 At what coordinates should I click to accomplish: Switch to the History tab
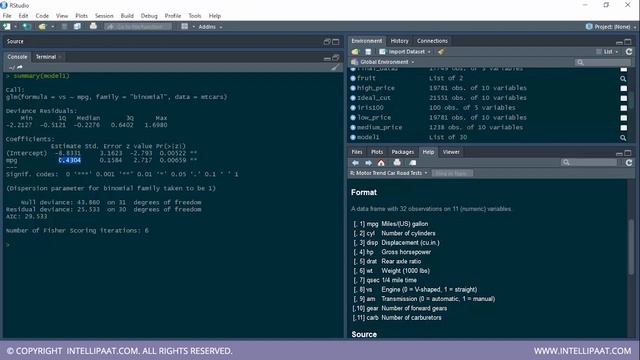tap(399, 41)
